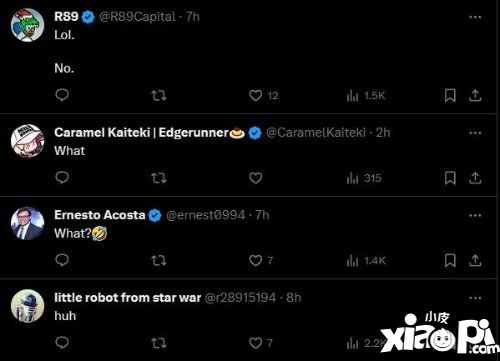Reply to R89's "Lol. No." tweet
500x361 pixels.
[x=62, y=95]
